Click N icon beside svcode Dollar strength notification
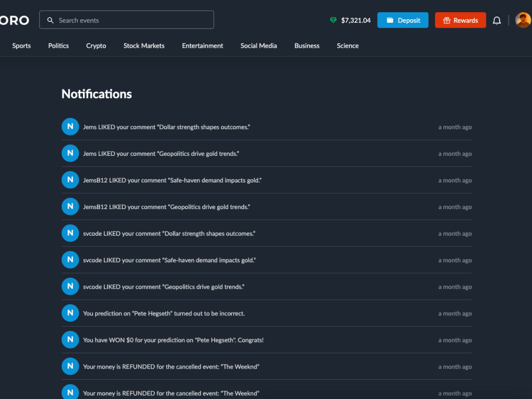 [x=70, y=233]
